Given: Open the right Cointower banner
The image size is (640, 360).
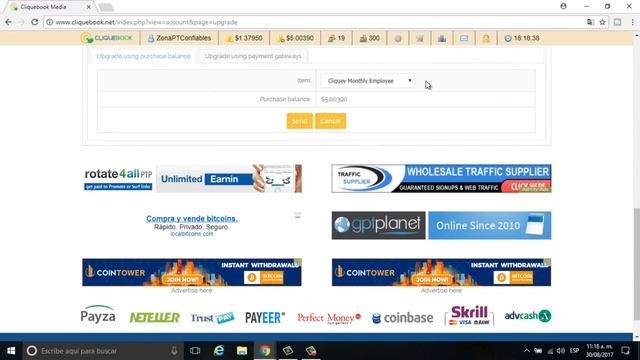Looking at the screenshot, I should (x=441, y=272).
